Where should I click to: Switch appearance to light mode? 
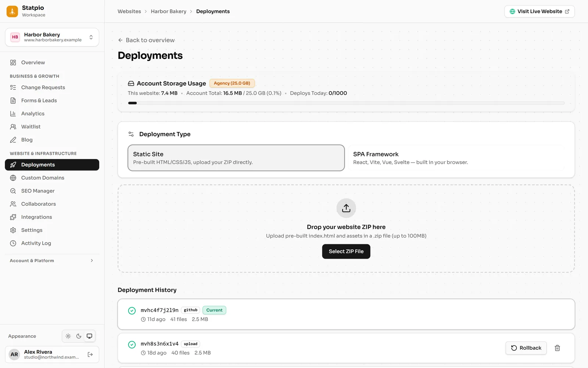[68, 336]
